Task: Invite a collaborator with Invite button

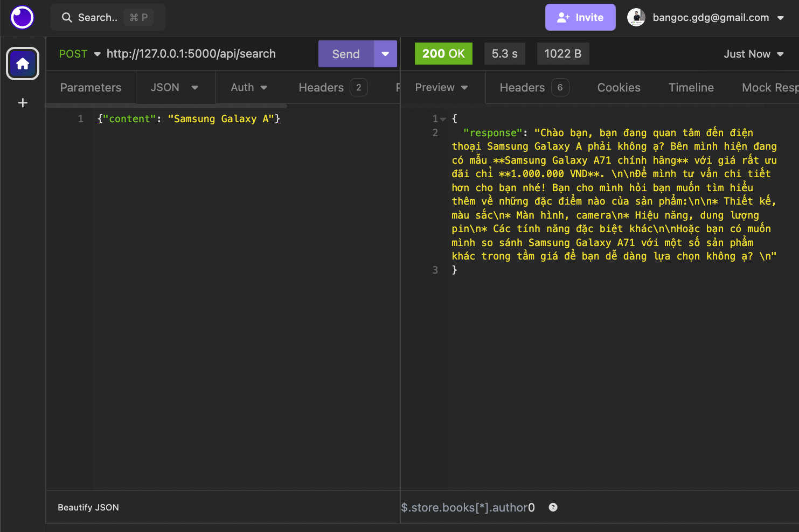Action: (x=580, y=17)
